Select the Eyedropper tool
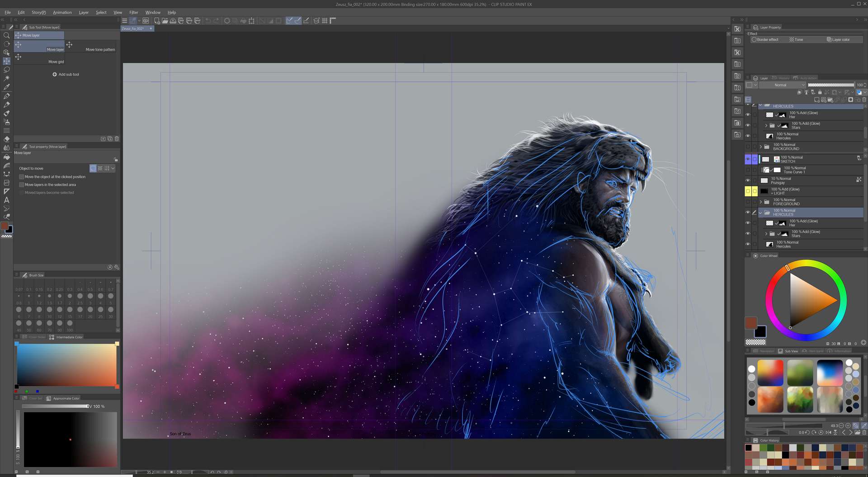This screenshot has width=868, height=477. click(x=6, y=87)
